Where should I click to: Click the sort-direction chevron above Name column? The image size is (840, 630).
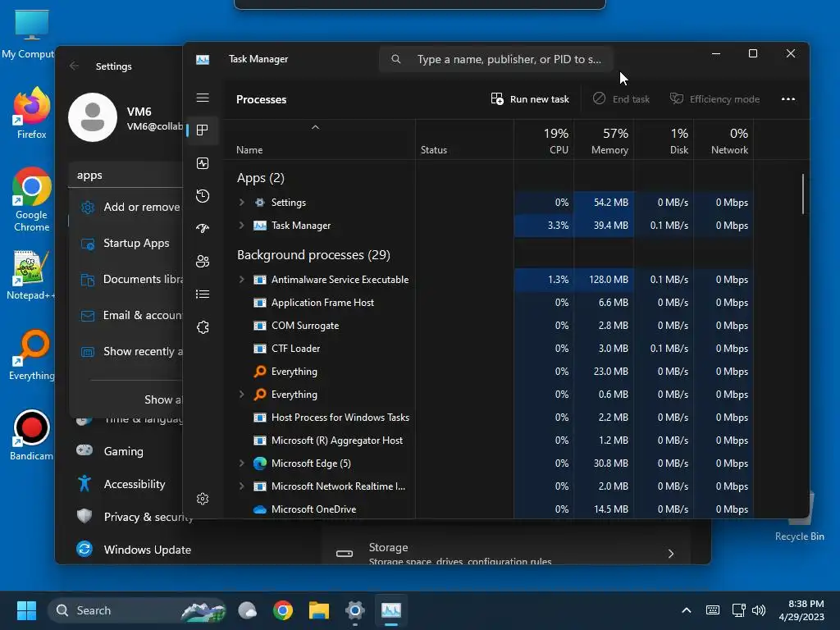316,127
